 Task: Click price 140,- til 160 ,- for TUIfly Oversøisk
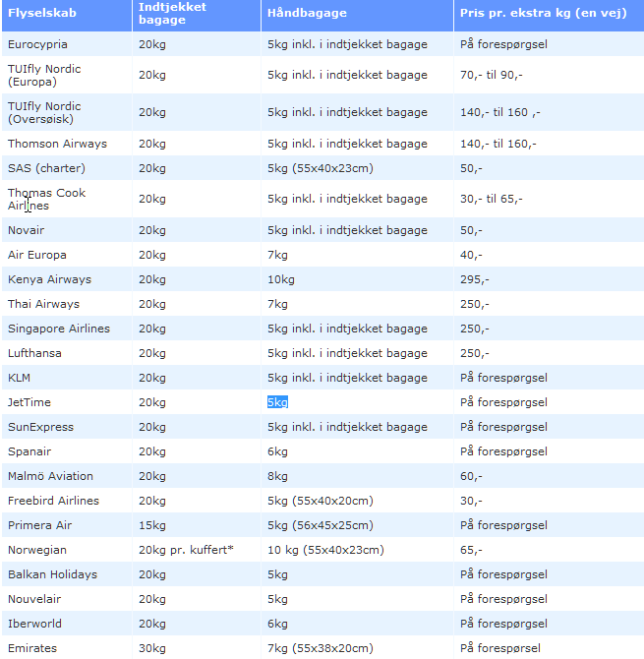pos(499,113)
